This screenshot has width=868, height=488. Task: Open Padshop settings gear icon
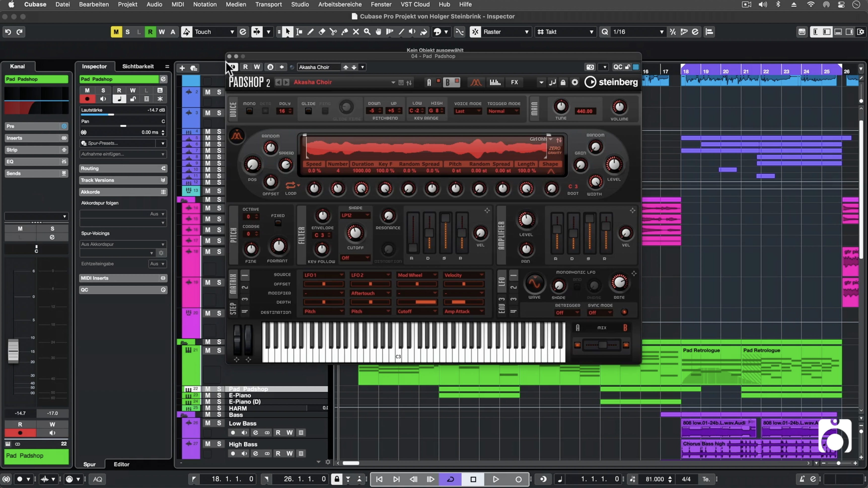point(575,82)
